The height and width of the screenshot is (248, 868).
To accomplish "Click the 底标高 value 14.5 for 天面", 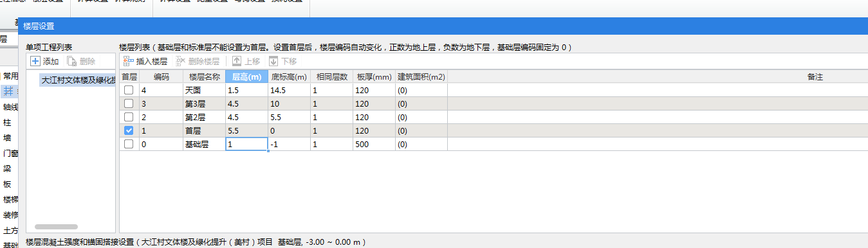I will click(290, 91).
